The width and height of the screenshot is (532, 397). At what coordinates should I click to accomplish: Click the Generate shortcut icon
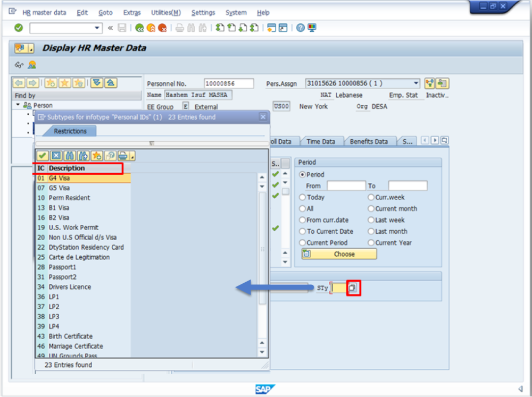pos(282,28)
